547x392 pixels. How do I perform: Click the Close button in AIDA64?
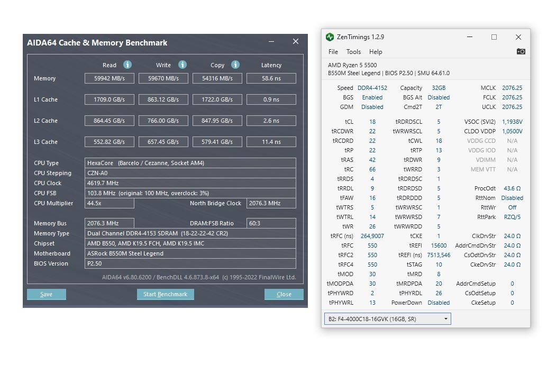pos(284,294)
